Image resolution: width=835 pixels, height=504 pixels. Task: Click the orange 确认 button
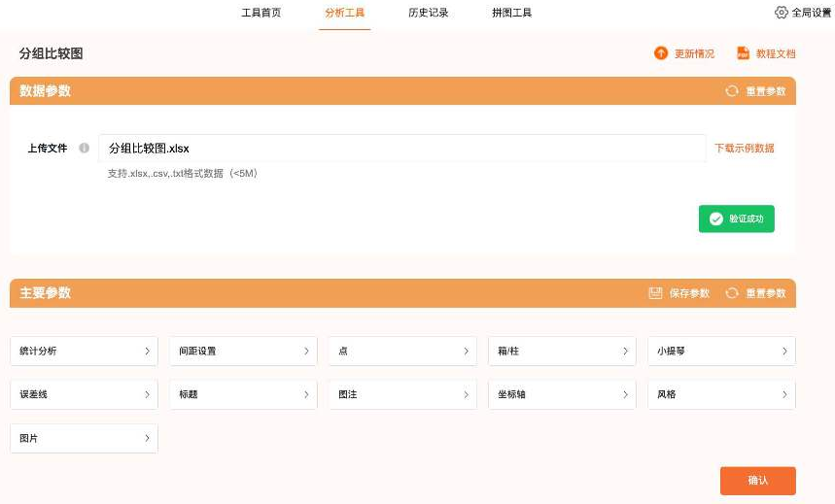(x=758, y=481)
